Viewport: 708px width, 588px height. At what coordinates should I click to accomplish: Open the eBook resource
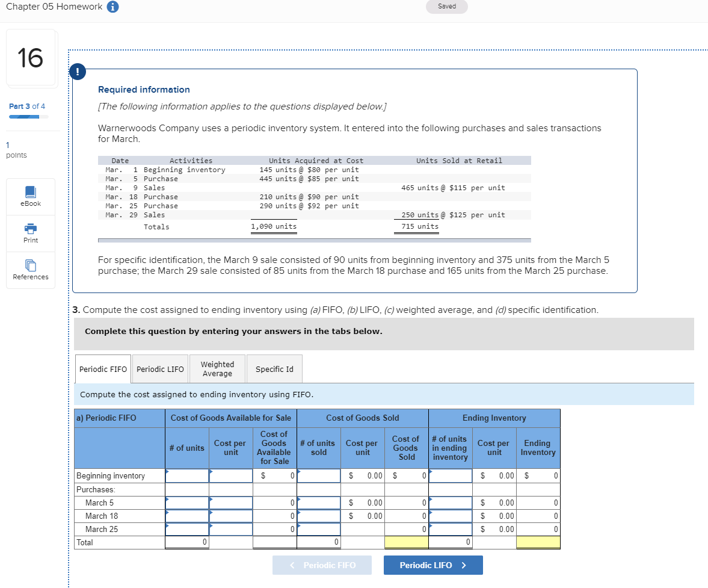click(30, 196)
